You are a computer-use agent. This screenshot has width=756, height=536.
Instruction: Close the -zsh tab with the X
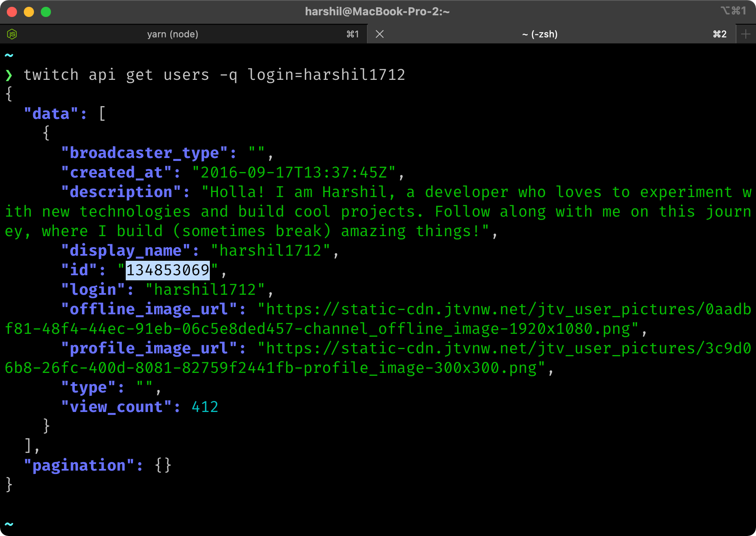tap(380, 34)
